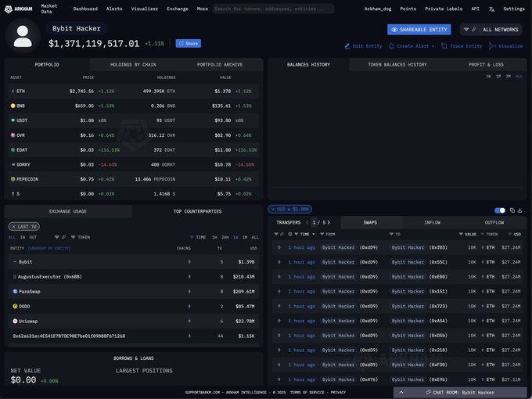Click Edit Entity pencil link
The height and width of the screenshot is (399, 532).
click(363, 46)
